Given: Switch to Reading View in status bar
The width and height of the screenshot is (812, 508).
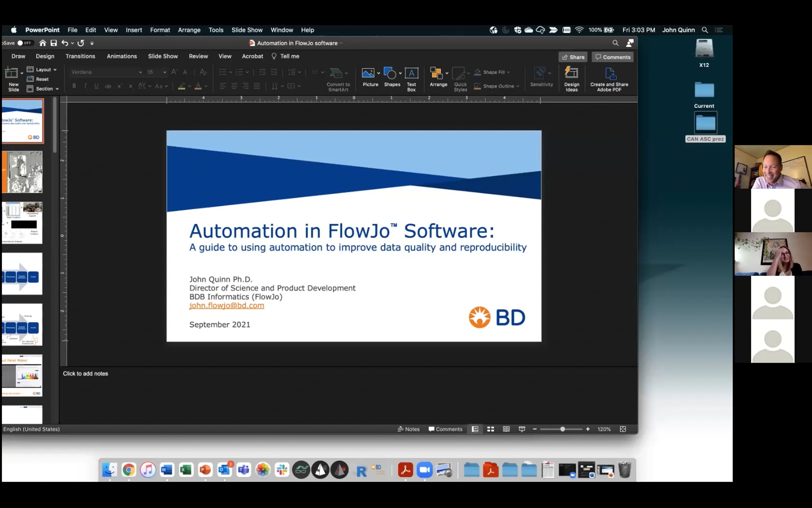Looking at the screenshot, I should pyautogui.click(x=506, y=429).
